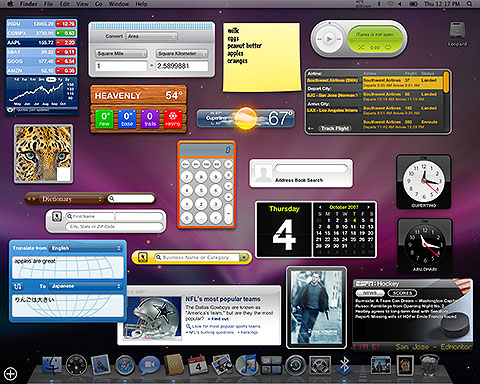Click the contact silhouette in Address Book widget
Screen dimensions: 480x384
click(x=263, y=173)
